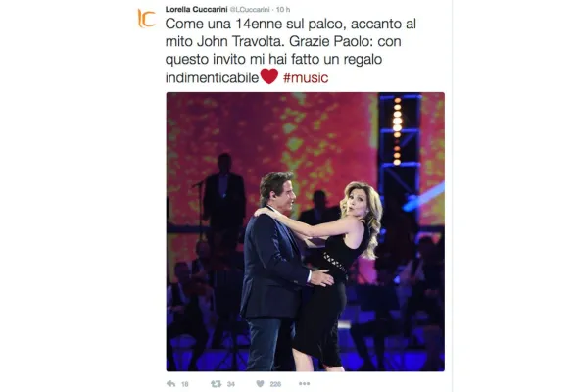Viewport: 581px width, 392px height.
Task: Click the reply count 18
Action: (184, 384)
